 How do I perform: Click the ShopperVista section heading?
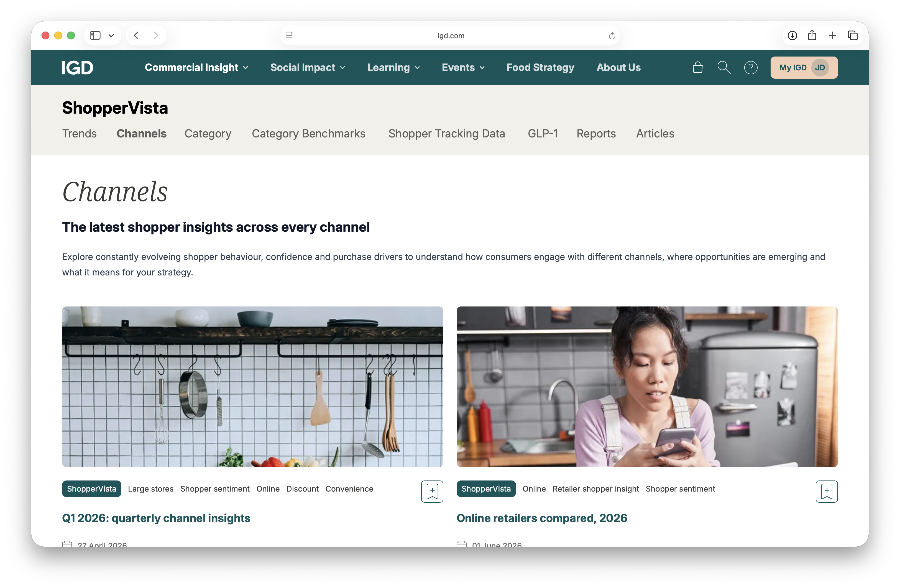(115, 108)
